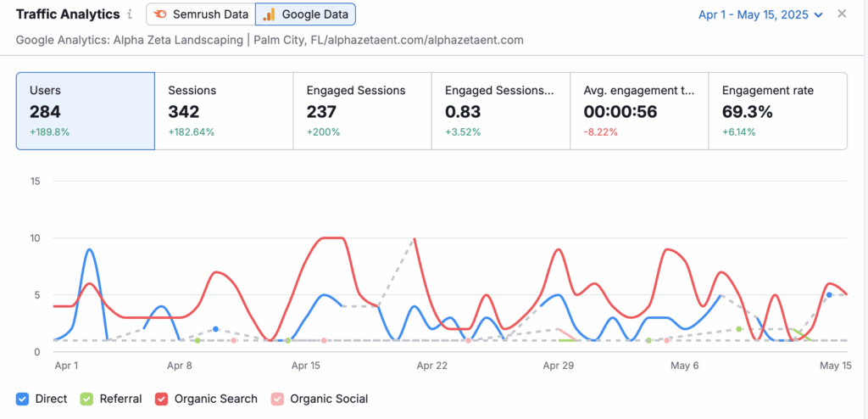Screen dimensions: 868x419
Task: Click the Apr 15 label on chart axis
Action: tap(305, 366)
